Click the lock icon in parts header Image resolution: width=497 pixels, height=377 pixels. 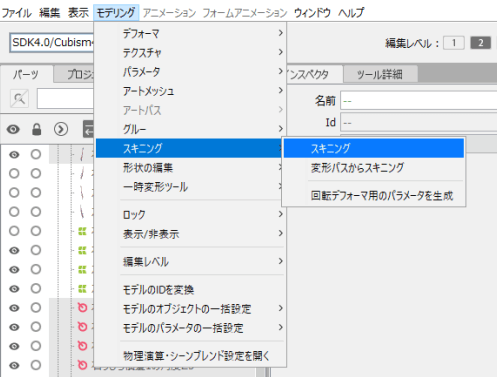pyautogui.click(x=36, y=129)
